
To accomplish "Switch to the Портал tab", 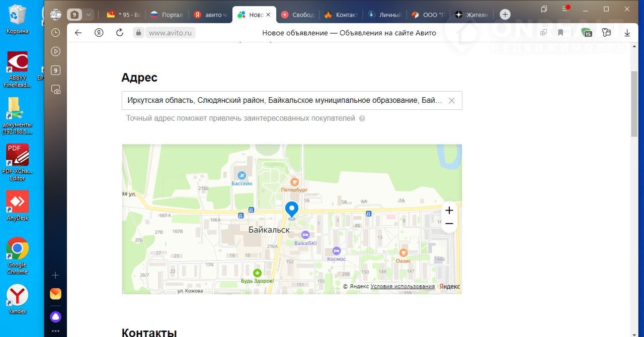I will point(167,15).
